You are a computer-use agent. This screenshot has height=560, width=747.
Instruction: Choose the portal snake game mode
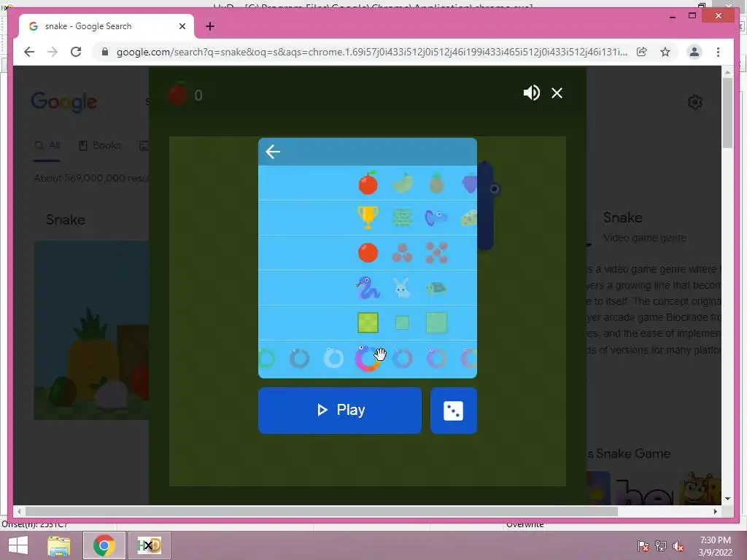point(436,218)
